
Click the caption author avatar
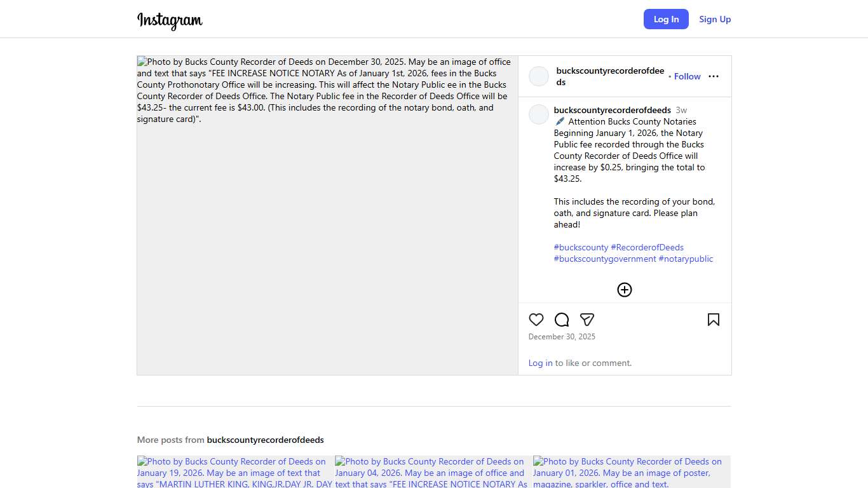coord(539,114)
